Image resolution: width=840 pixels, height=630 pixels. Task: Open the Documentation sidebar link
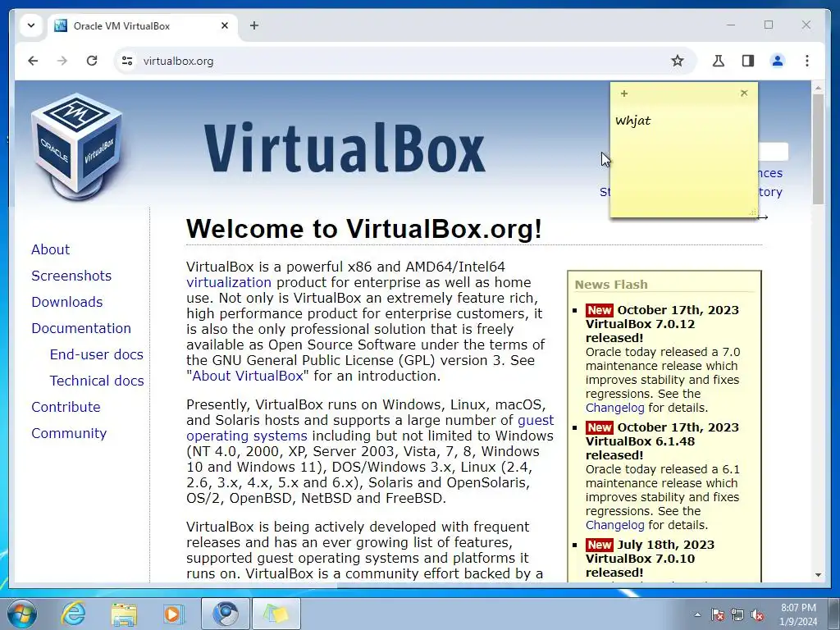pyautogui.click(x=81, y=328)
